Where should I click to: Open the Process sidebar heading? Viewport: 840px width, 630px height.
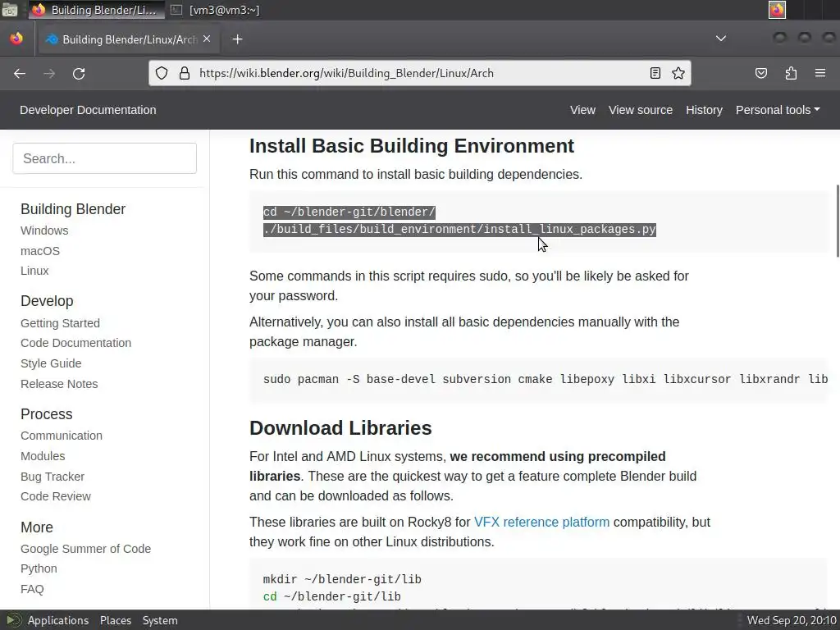[x=46, y=413]
